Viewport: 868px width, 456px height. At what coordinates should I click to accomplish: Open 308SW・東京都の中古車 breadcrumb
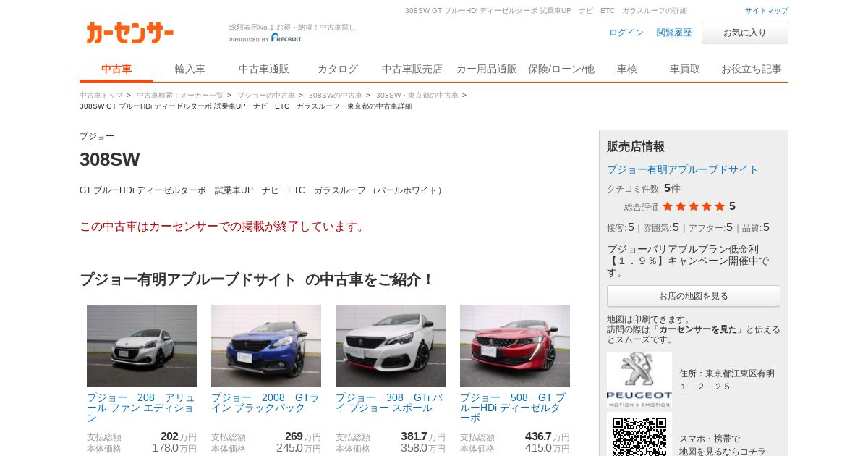point(417,95)
